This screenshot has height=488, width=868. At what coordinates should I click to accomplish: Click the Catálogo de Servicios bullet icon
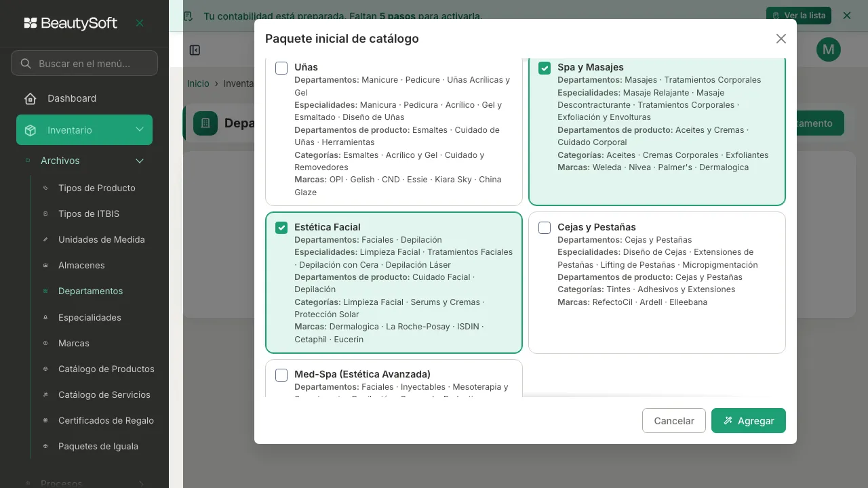click(x=45, y=394)
